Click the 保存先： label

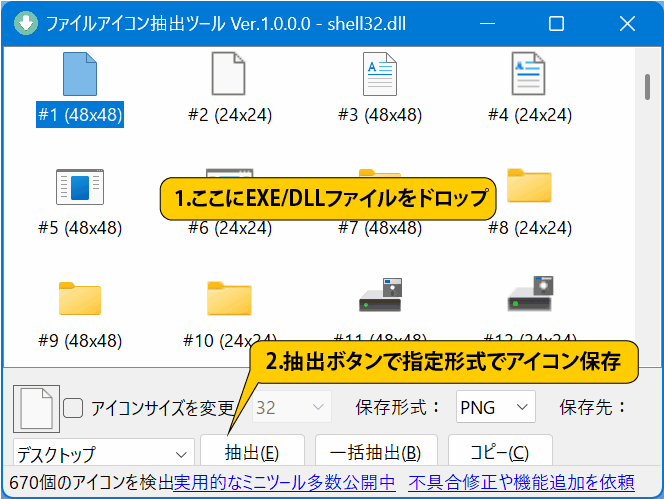tap(593, 407)
